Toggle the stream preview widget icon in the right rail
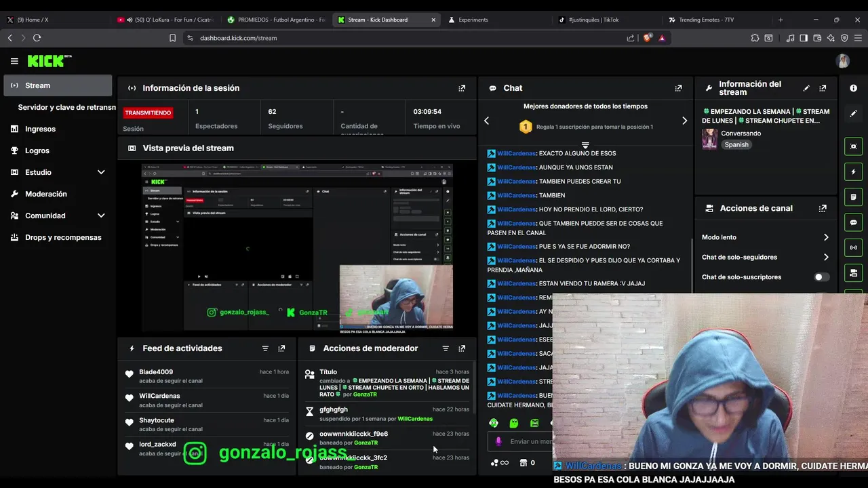Image resolution: width=868 pixels, height=488 pixels. pos(854,146)
